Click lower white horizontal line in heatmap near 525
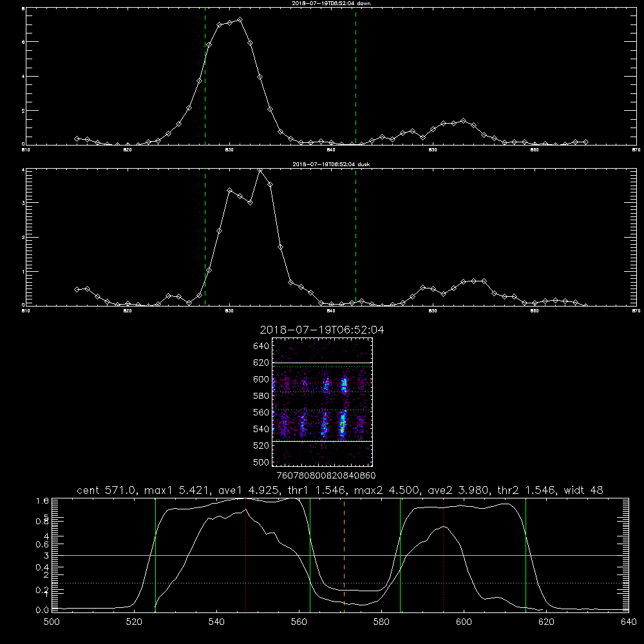 click(323, 441)
